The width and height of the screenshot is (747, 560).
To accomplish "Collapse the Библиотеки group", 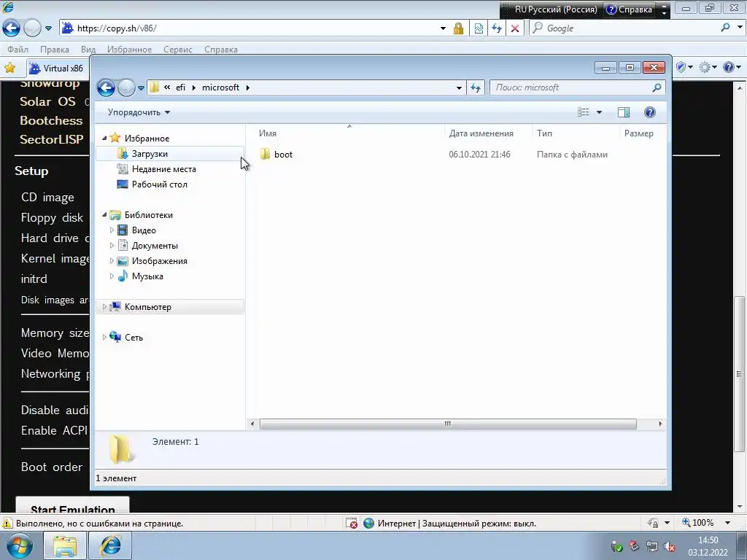I will [104, 215].
